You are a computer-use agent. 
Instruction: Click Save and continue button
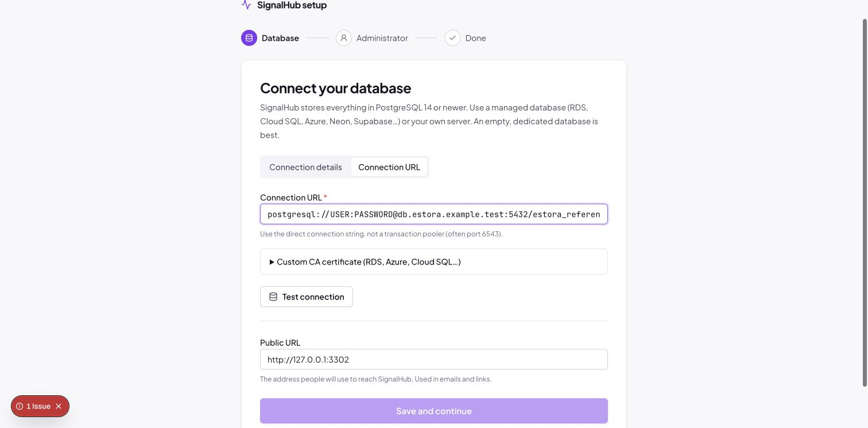[434, 411]
